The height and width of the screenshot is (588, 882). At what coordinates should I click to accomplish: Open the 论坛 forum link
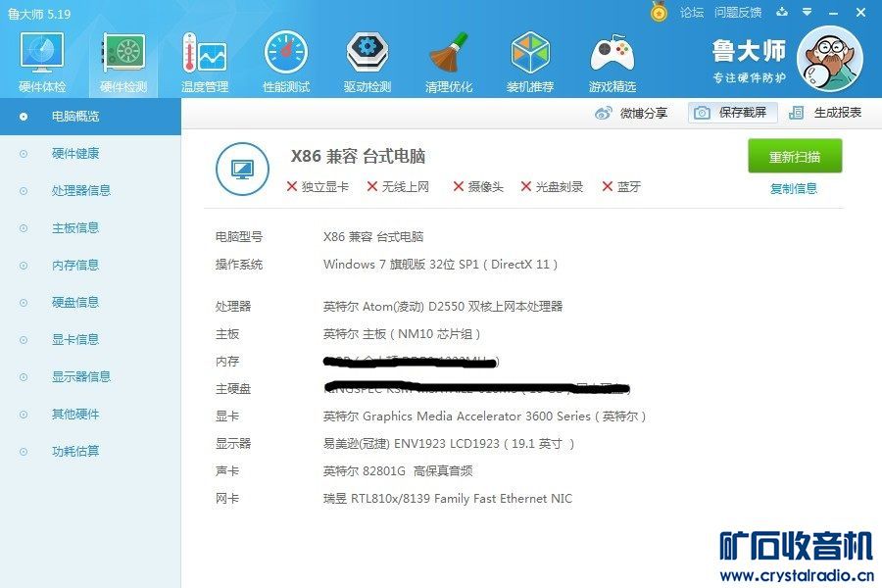pyautogui.click(x=691, y=13)
